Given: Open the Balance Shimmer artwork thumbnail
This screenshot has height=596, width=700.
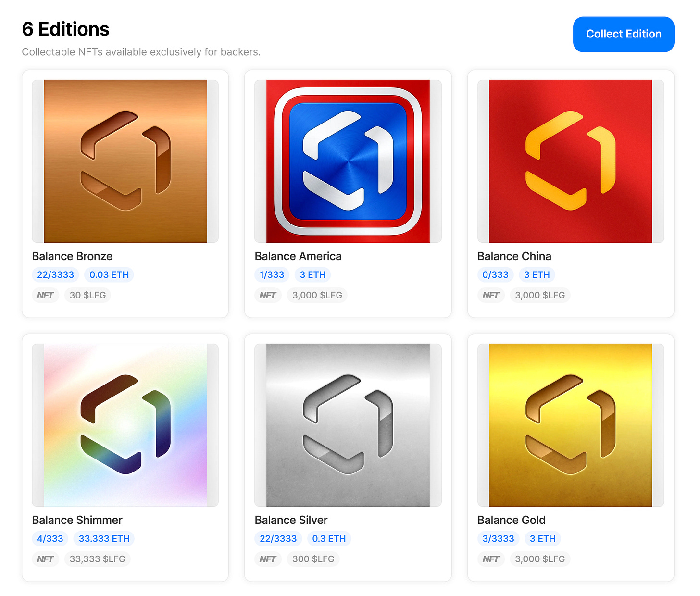Looking at the screenshot, I should pyautogui.click(x=125, y=425).
